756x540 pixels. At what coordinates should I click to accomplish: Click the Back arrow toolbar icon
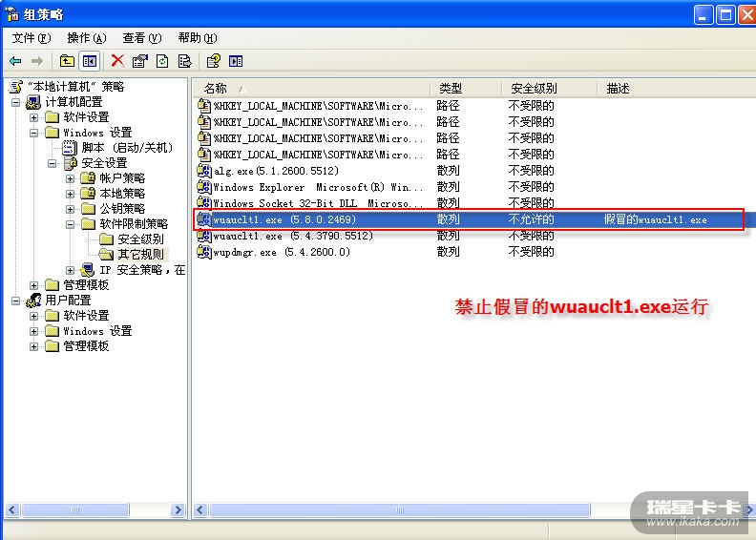click(x=15, y=61)
